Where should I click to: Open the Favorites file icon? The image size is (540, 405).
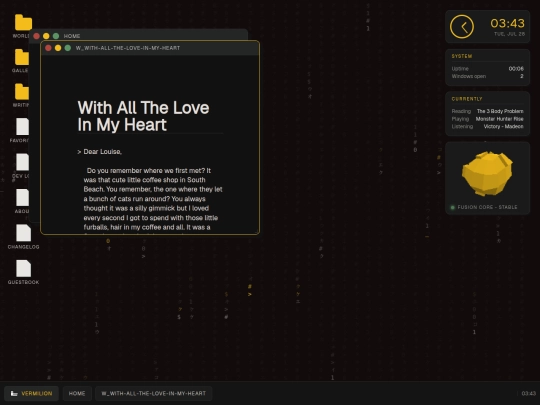[x=22, y=127]
